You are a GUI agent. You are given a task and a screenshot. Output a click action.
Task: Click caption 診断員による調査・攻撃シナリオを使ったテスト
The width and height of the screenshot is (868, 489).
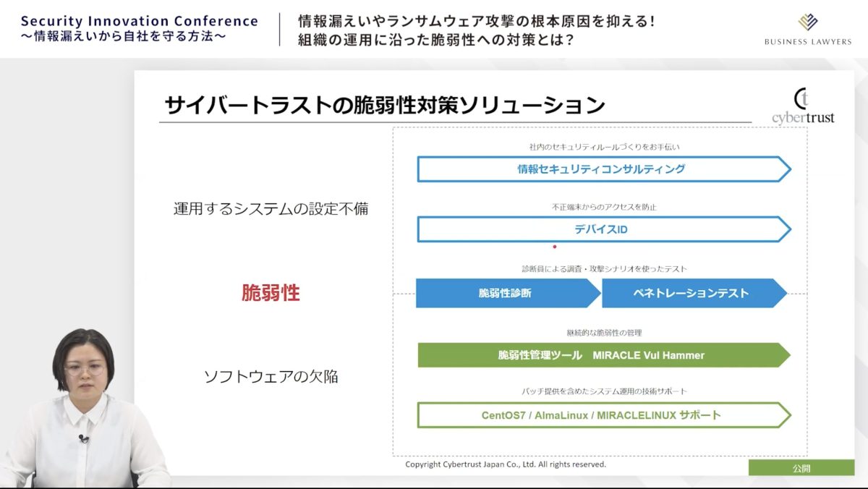[x=604, y=268]
